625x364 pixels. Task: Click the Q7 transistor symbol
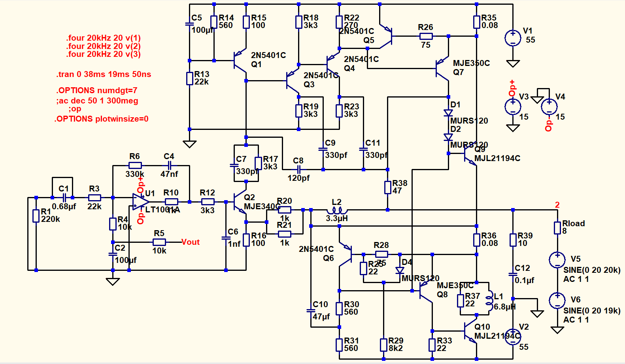pyautogui.click(x=442, y=68)
